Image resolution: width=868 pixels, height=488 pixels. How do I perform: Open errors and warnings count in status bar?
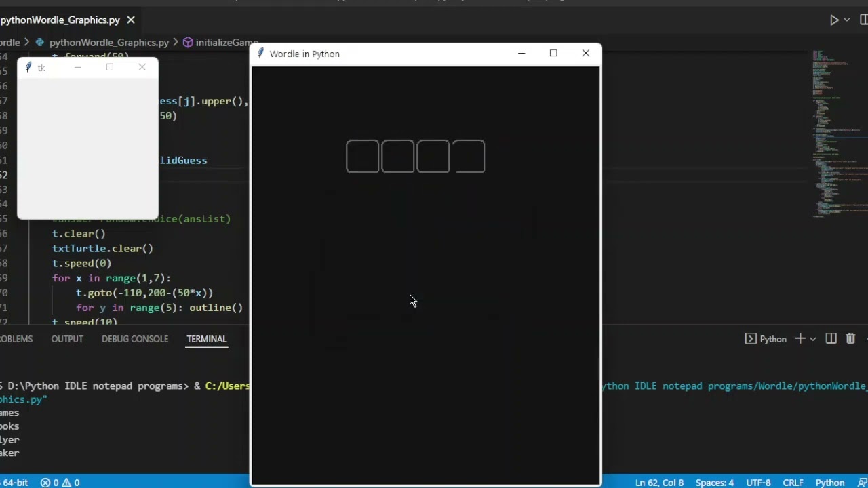click(60, 483)
